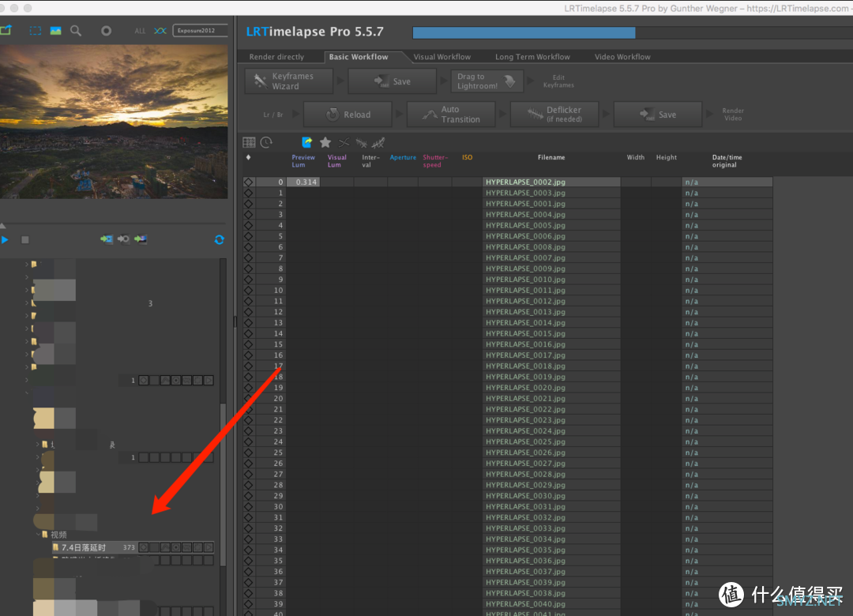Toggle keyframe diamond for HYPERLAPSE_0010.jpg

(x=249, y=279)
